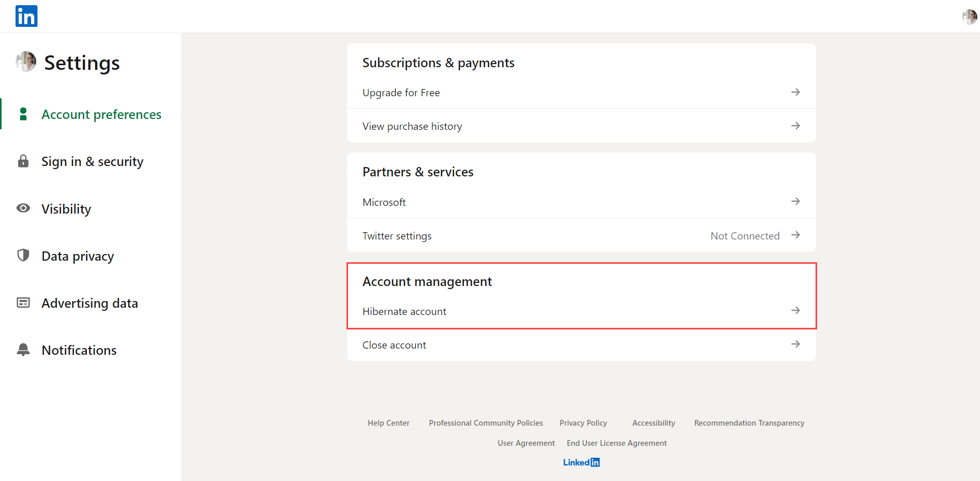Click the LinkedIn logo in top navigation
980x481 pixels.
(x=26, y=16)
